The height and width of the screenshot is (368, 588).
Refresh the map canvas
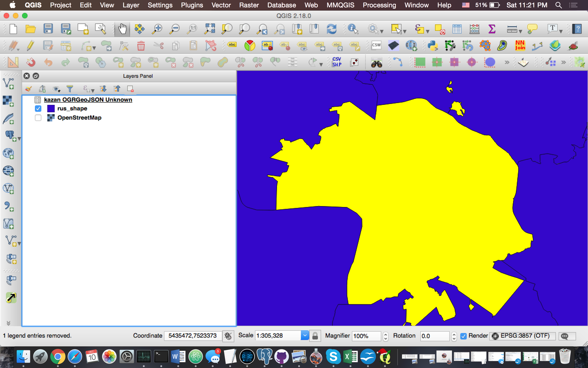coord(331,29)
